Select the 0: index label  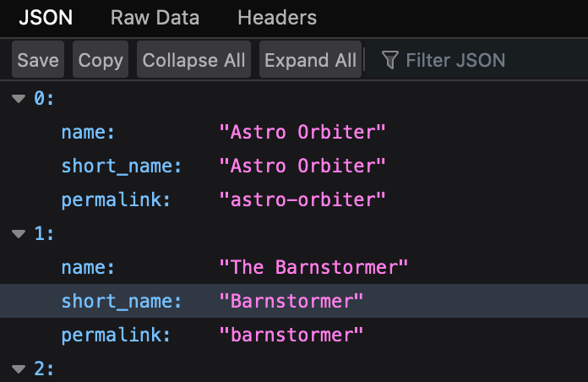(44, 98)
